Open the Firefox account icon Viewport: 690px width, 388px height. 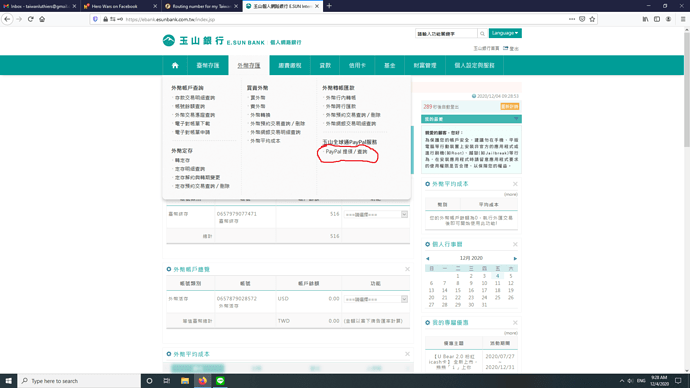pos(668,19)
